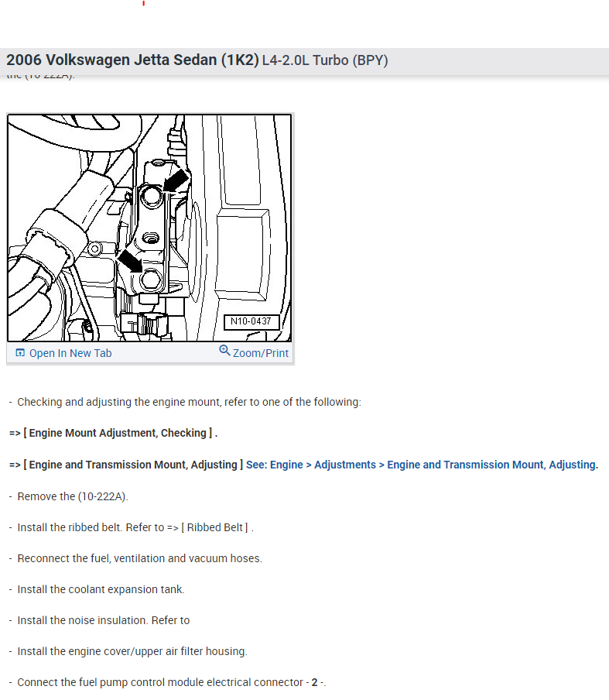Click the Zoom/Print magnifier icon

pos(224,351)
